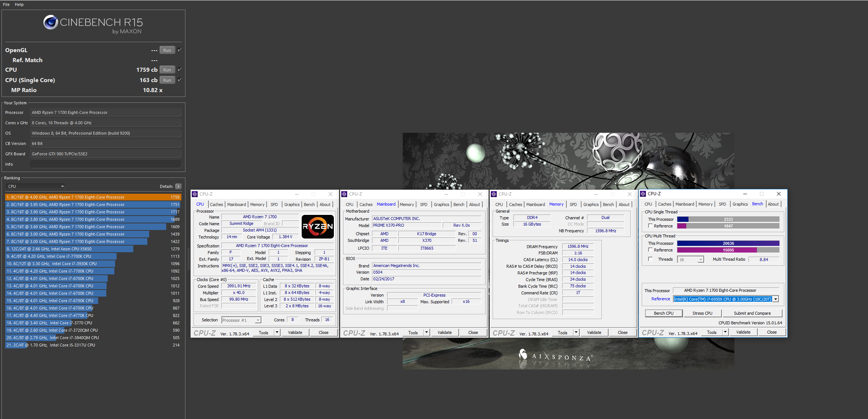868x419 pixels.
Task: Select ranking row Intel Core i7-7700K at 4.20 GHz, 1113
Action: [93, 256]
